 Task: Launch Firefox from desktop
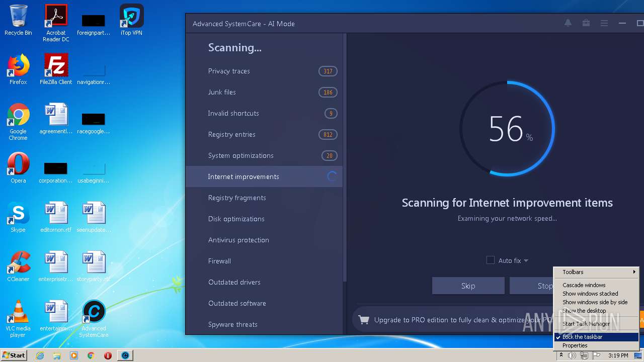pos(18,69)
